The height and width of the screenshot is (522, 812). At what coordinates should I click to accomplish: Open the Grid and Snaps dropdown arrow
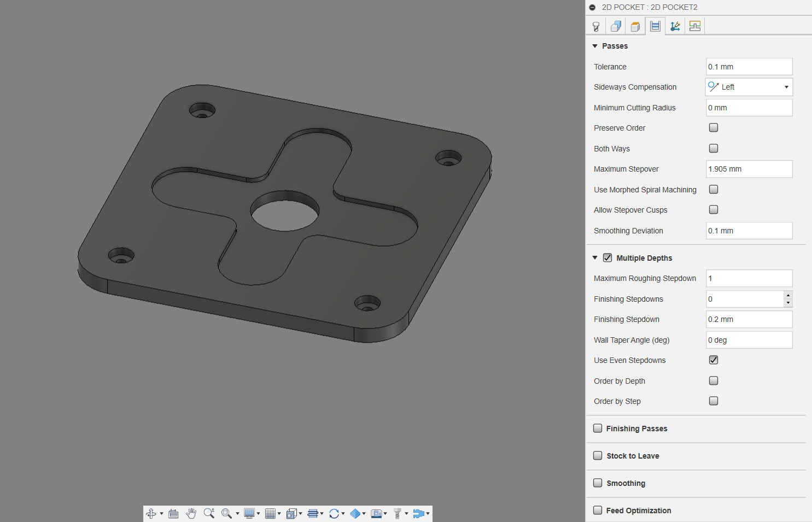[279, 513]
